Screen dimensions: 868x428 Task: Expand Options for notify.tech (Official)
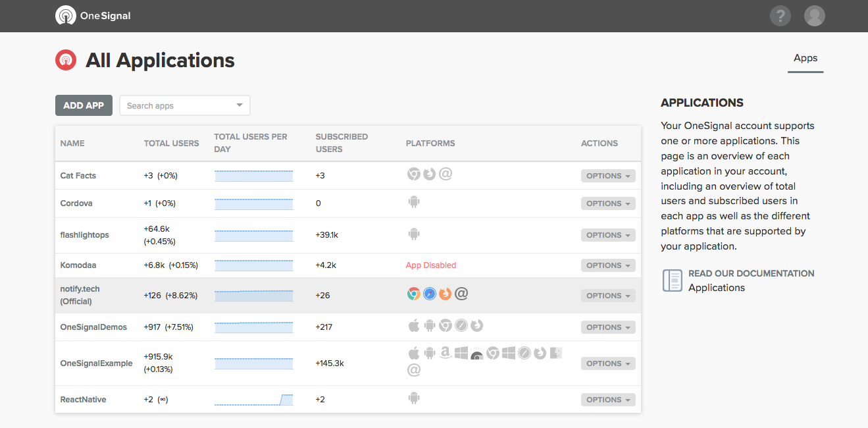pos(608,296)
